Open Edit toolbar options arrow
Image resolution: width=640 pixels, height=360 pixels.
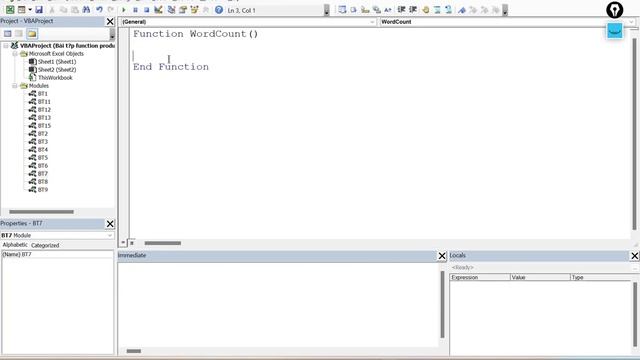505,10
